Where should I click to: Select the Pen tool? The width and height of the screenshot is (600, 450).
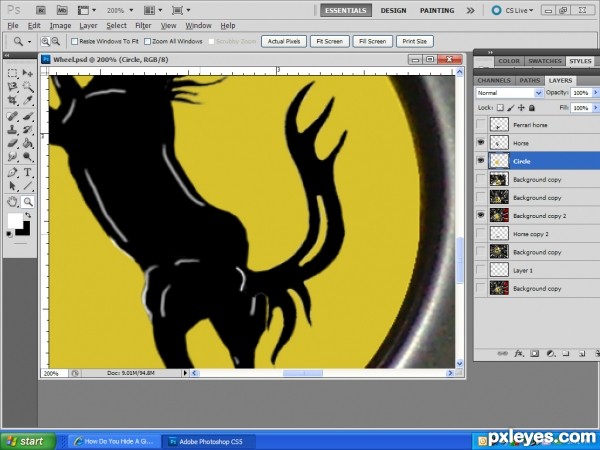[13, 172]
